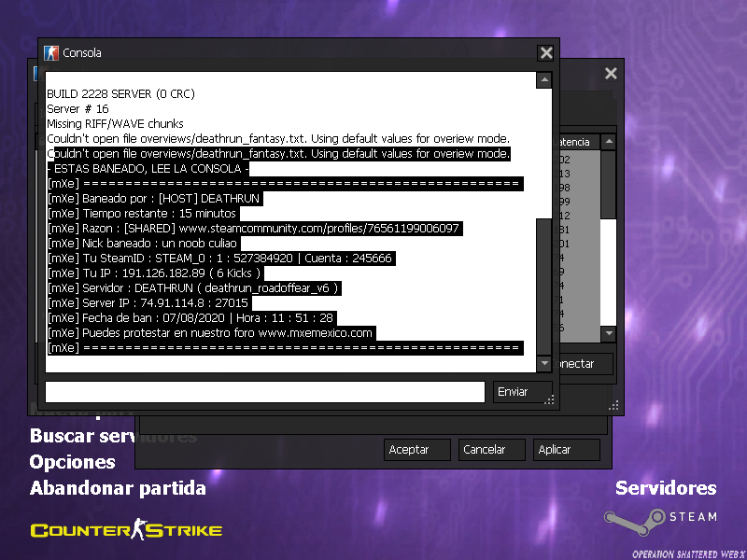Open Opciones from the main menu
747x560 pixels.
(73, 462)
